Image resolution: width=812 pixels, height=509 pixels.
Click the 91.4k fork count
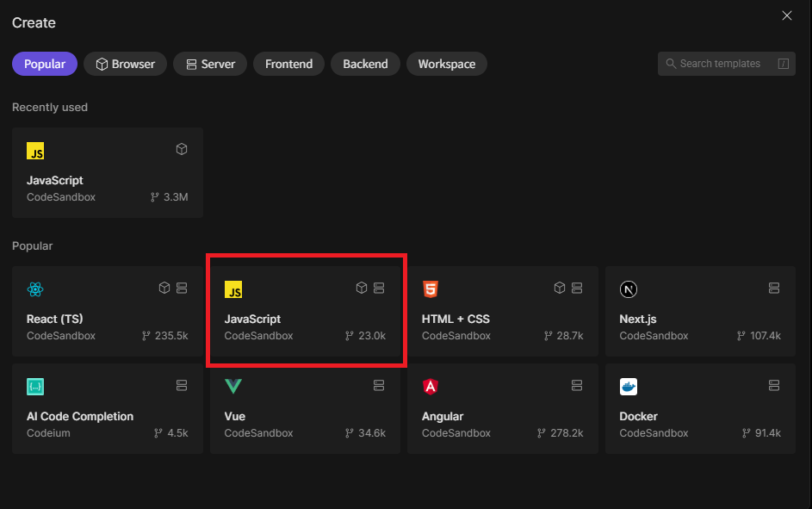click(768, 433)
